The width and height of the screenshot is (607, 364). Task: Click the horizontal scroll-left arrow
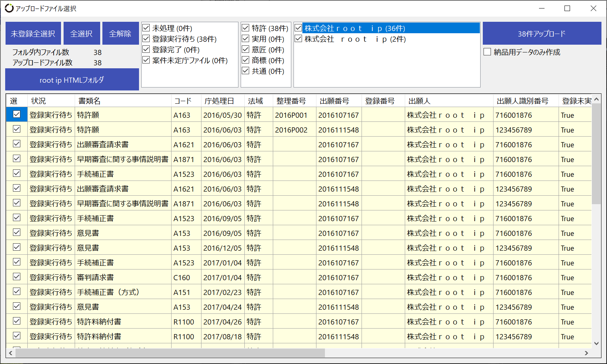tap(11, 353)
